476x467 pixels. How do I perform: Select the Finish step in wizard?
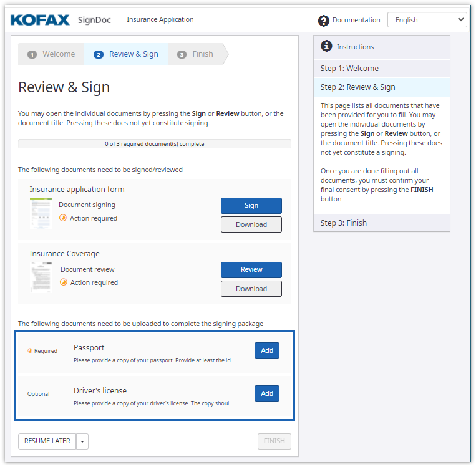pos(196,54)
